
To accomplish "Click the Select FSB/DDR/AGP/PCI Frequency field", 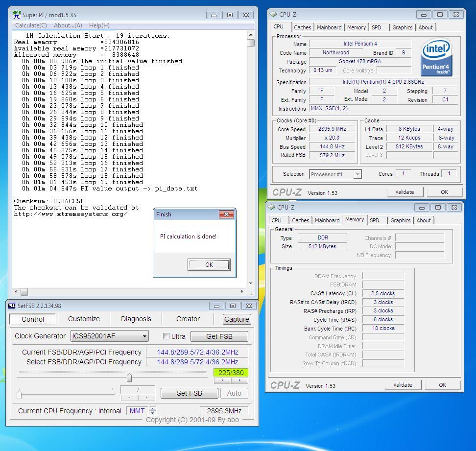I will pyautogui.click(x=197, y=362).
